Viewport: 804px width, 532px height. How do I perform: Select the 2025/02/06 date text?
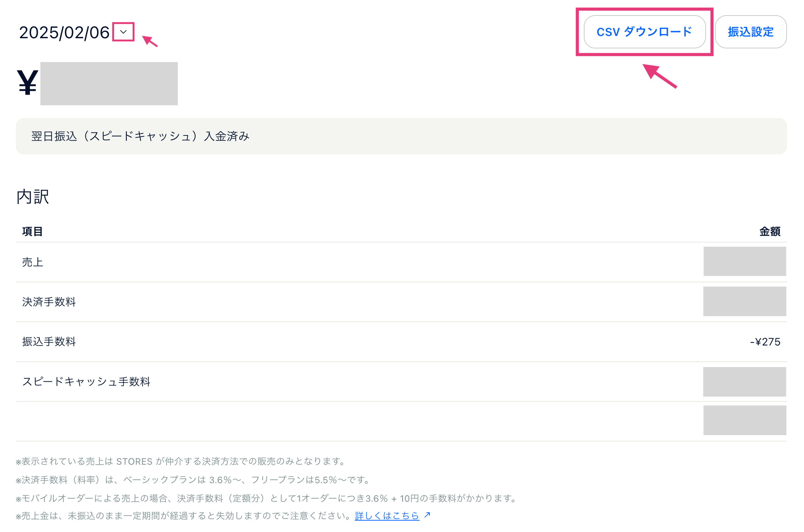click(x=64, y=33)
